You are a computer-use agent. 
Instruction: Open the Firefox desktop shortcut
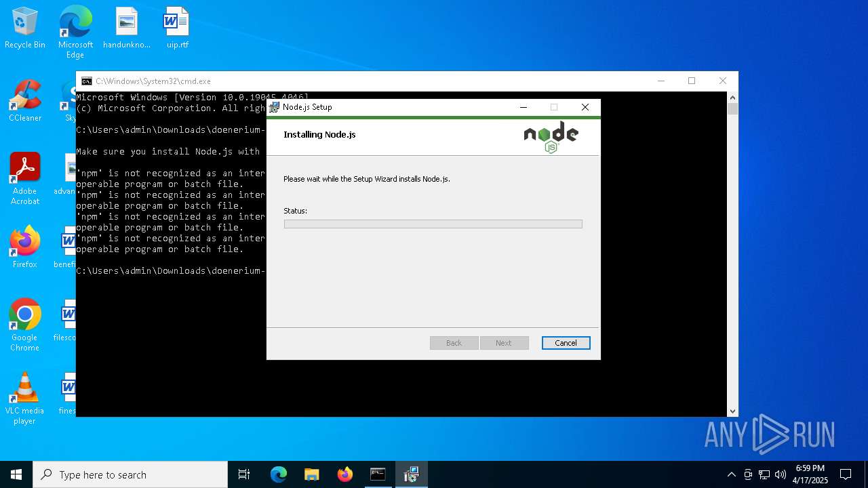coord(25,247)
